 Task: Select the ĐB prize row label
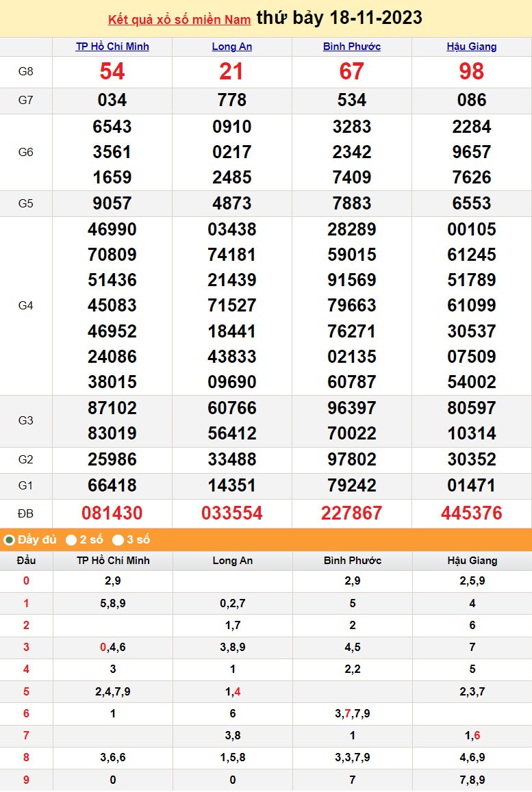point(26,513)
